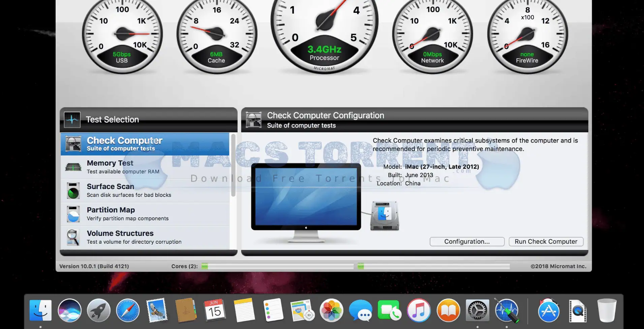644x329 pixels.
Task: Open Safari from the Dock
Action: (128, 310)
